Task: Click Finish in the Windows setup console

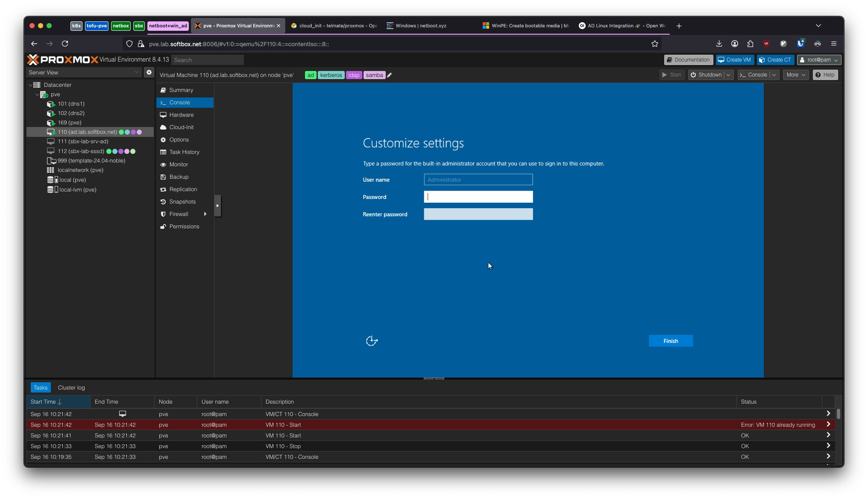Action: coord(671,341)
